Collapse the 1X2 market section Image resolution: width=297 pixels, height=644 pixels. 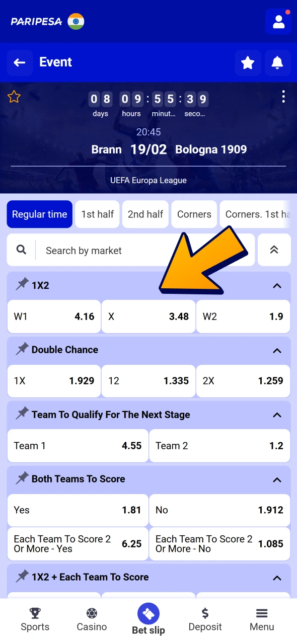point(277,285)
